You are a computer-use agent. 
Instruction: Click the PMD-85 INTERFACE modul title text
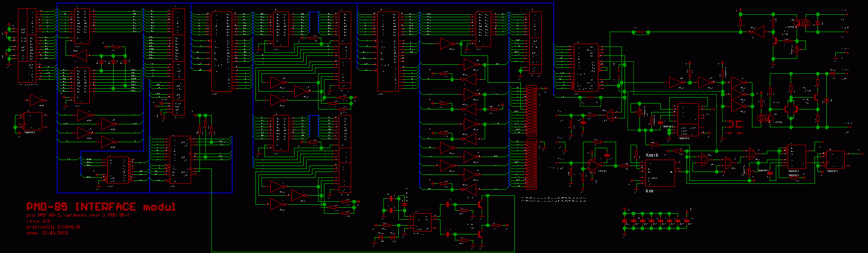[x=101, y=207]
